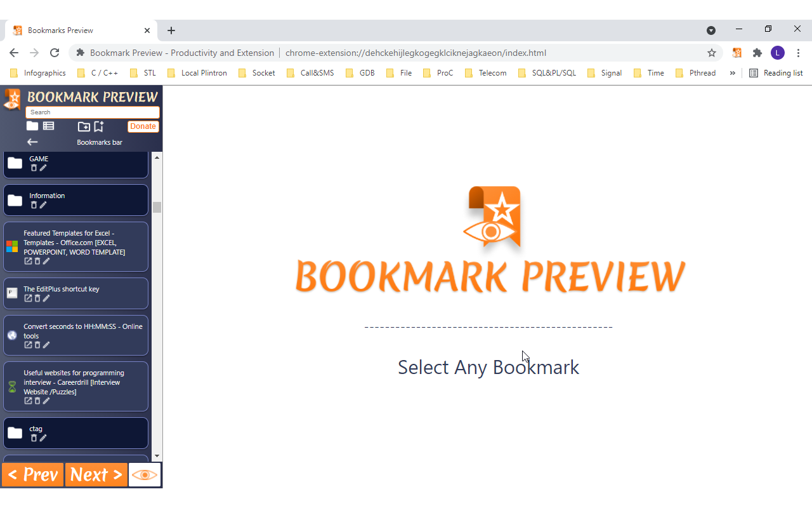Screen dimensions: 812x508
Task: Add a new bookmark via the bookmark-plus icon
Action: (x=98, y=126)
